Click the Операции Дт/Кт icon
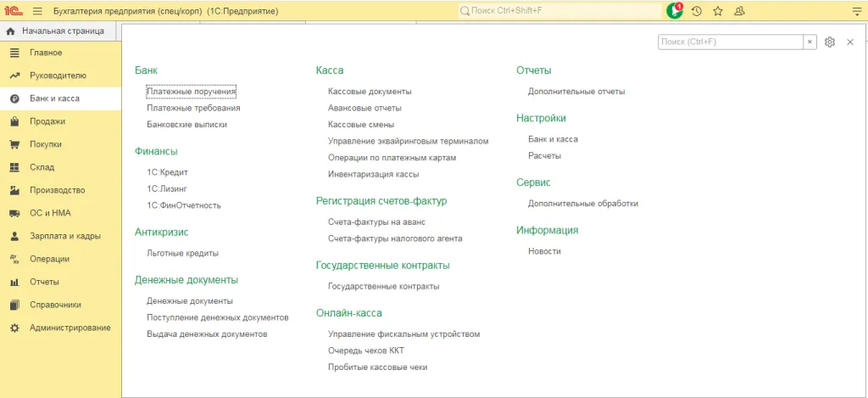868x398 pixels. point(15,259)
